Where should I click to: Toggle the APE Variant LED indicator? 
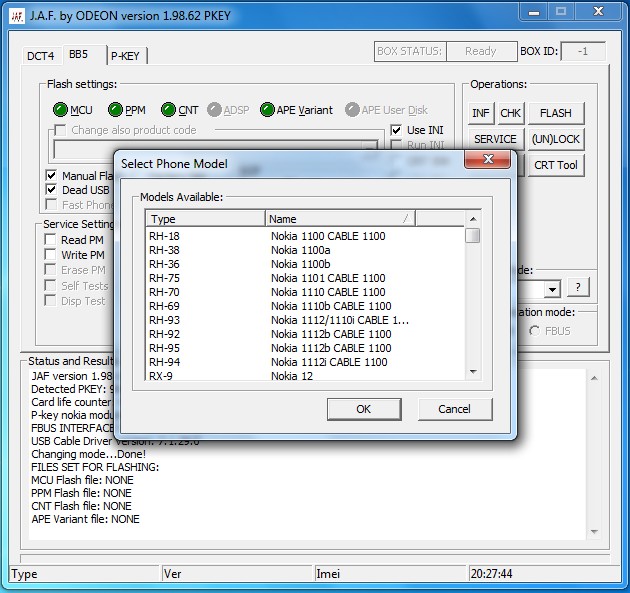[x=267, y=110]
